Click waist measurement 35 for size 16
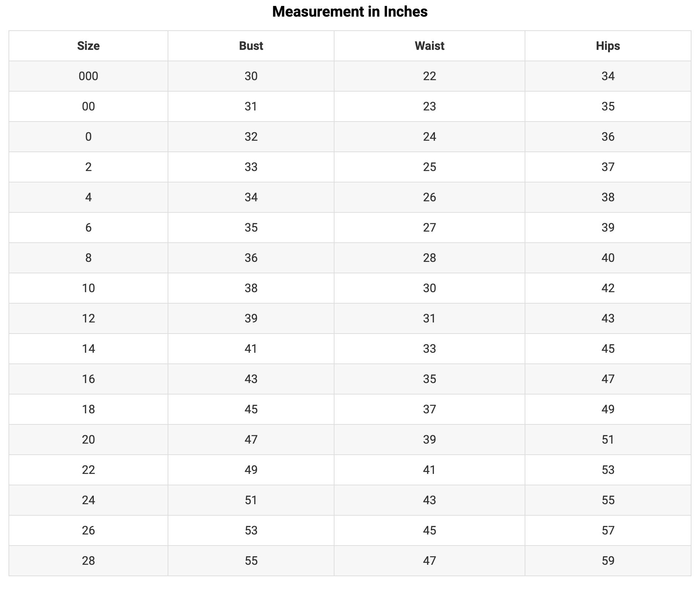 [429, 379]
